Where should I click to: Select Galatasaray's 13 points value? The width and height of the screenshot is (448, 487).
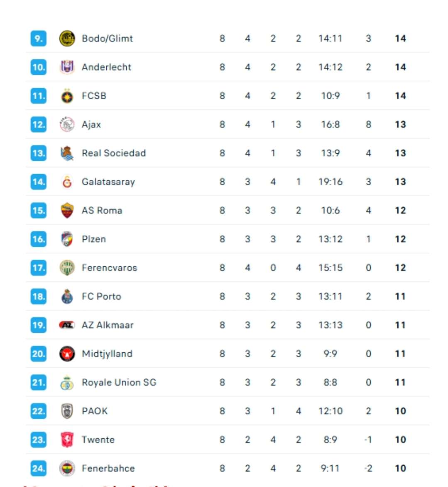pos(400,182)
